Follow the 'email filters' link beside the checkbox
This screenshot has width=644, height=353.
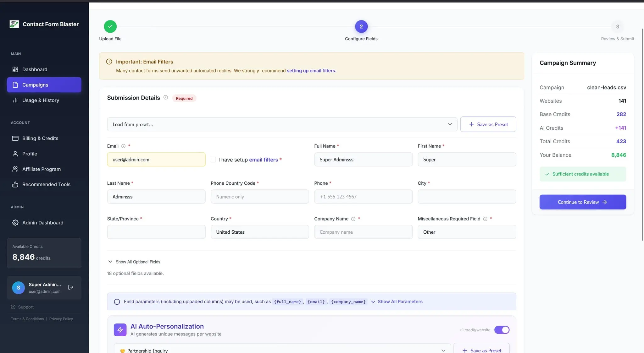pyautogui.click(x=264, y=160)
